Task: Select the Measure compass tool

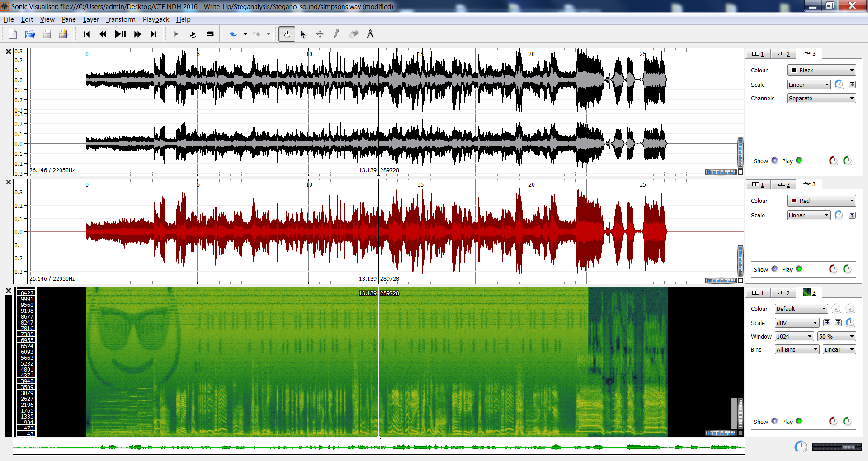Action: coord(370,34)
